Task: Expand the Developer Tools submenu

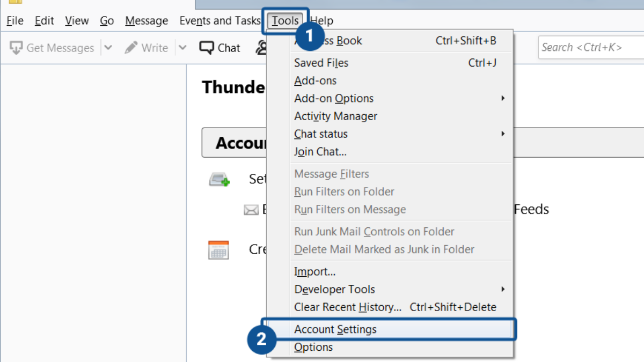Action: point(502,289)
